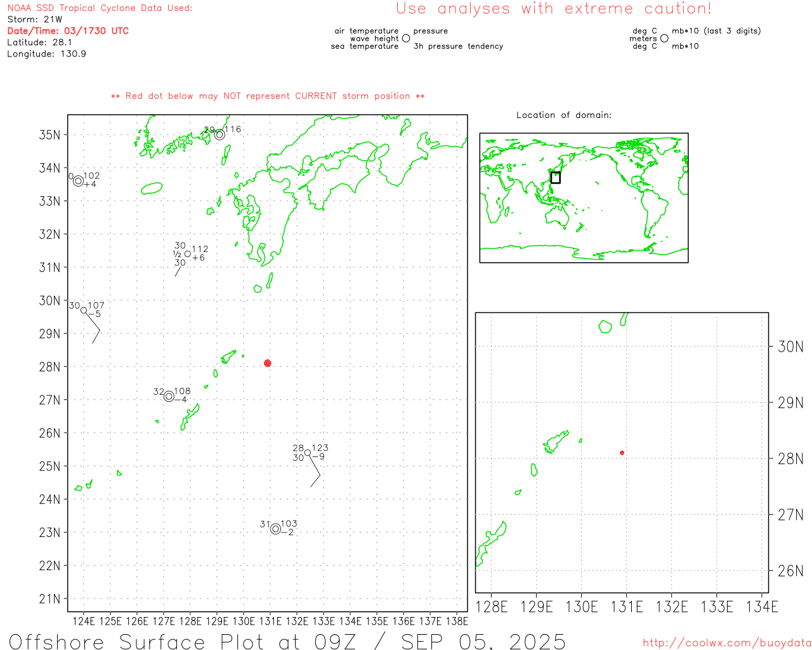This screenshot has height=650, width=812.
Task: Click the station circle with pressure 123
Action: pos(308,453)
